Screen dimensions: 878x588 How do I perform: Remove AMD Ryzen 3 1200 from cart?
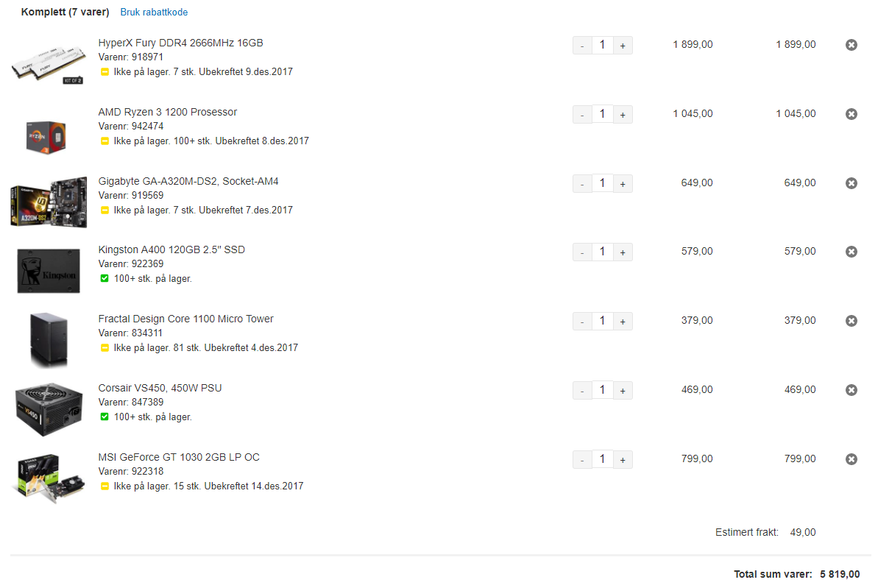[x=851, y=114]
